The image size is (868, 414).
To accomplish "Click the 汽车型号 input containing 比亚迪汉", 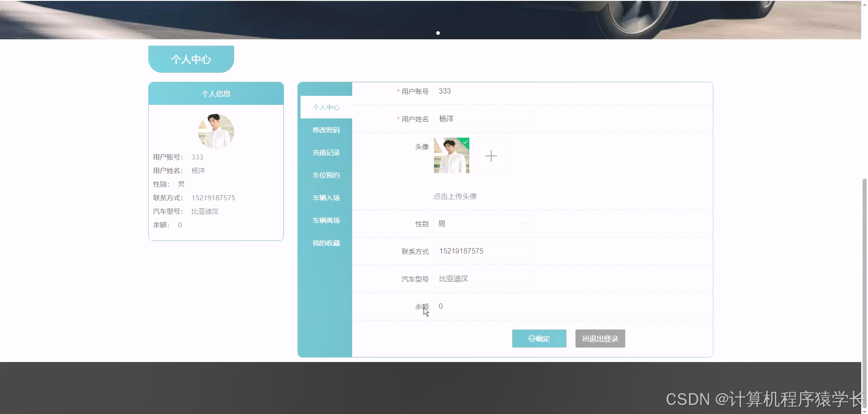I will click(483, 279).
